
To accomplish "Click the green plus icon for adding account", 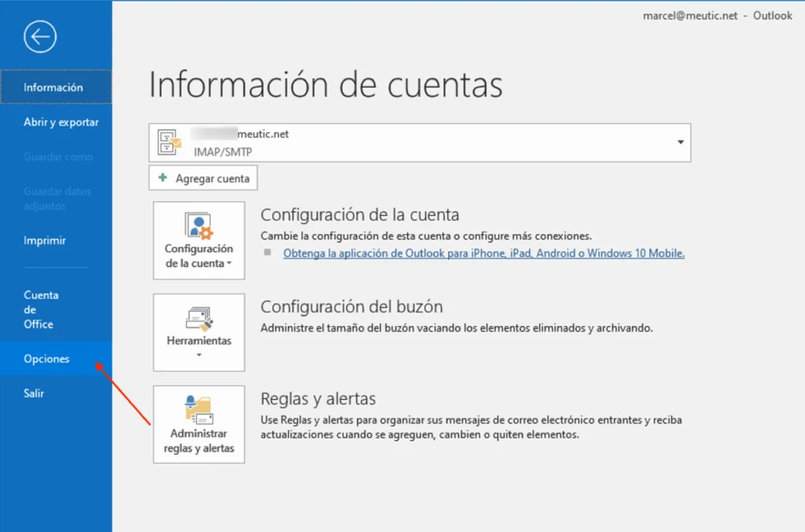I will click(163, 178).
